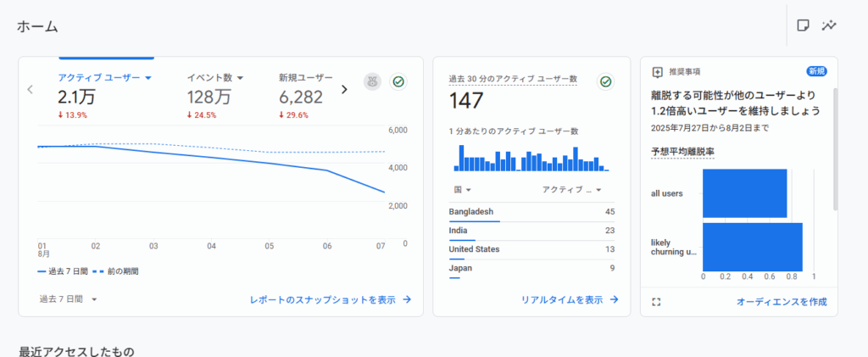This screenshot has height=357, width=868.
Task: Click the 最近アクセスしたもの heading
Action: 76,351
